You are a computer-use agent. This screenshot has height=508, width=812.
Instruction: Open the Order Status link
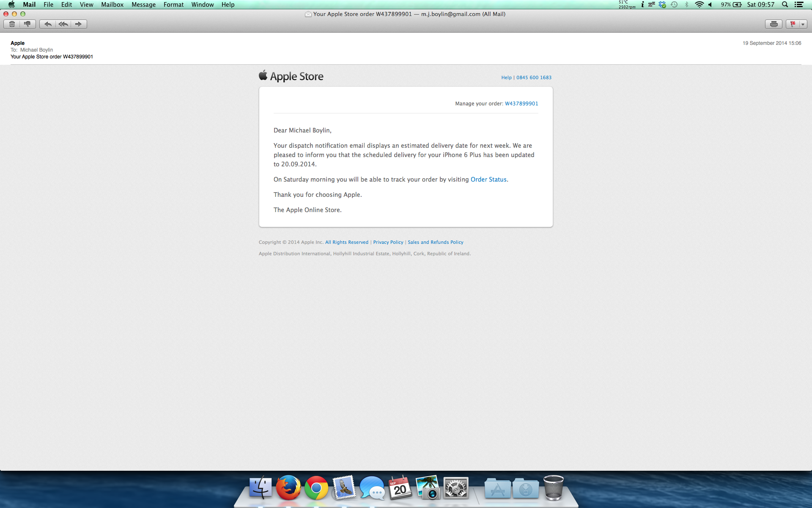pos(488,179)
